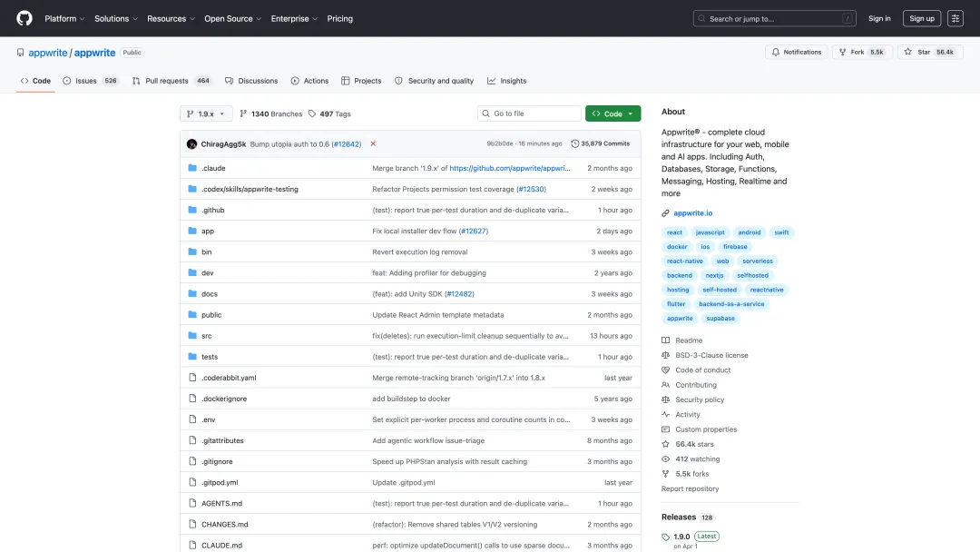The width and height of the screenshot is (980, 552).
Task: Open the bin folder icon
Action: tap(192, 251)
